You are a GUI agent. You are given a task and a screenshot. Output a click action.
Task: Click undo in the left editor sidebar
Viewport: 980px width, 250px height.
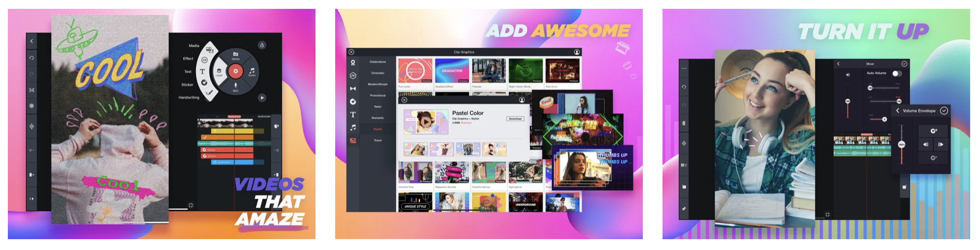click(31, 58)
